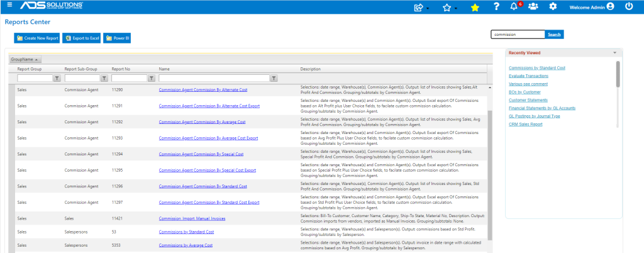The width and height of the screenshot is (644, 253).
Task: View notifications via bell icon
Action: point(515,6)
